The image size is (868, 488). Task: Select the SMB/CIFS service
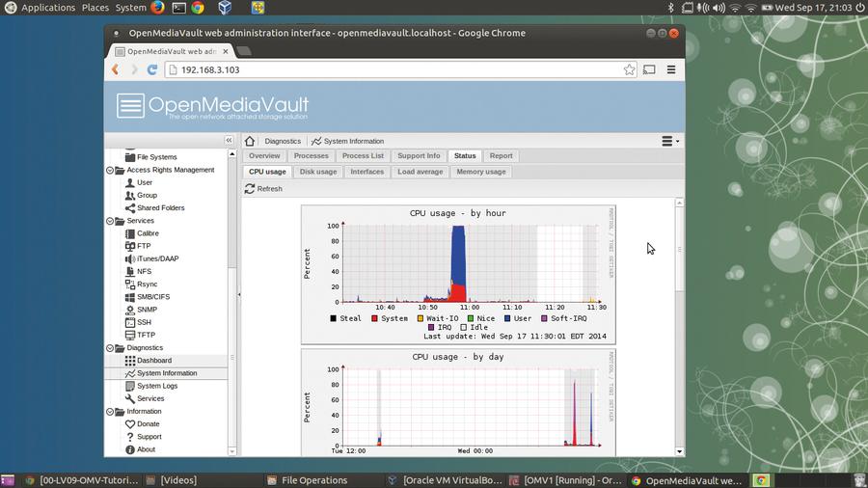pyautogui.click(x=148, y=297)
